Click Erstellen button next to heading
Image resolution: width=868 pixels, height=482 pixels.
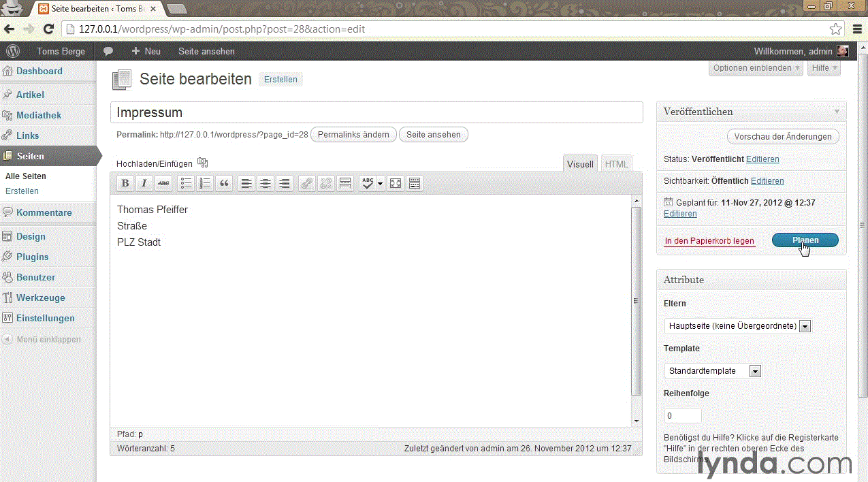(281, 80)
